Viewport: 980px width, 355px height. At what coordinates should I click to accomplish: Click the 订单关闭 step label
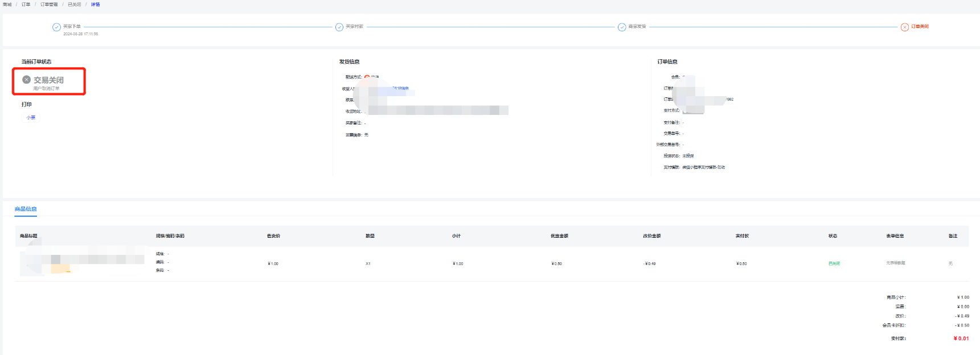(920, 27)
